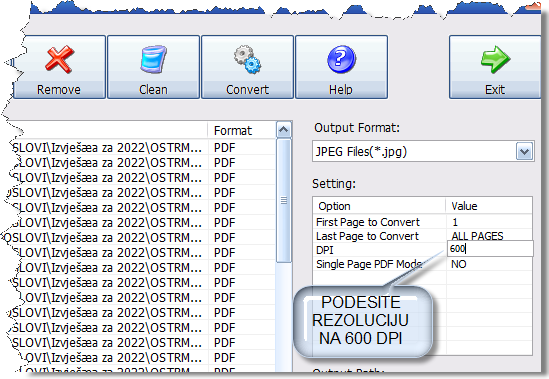The height and width of the screenshot is (379, 549).
Task: Click the Single Page PDF Mode option
Action: tap(369, 264)
